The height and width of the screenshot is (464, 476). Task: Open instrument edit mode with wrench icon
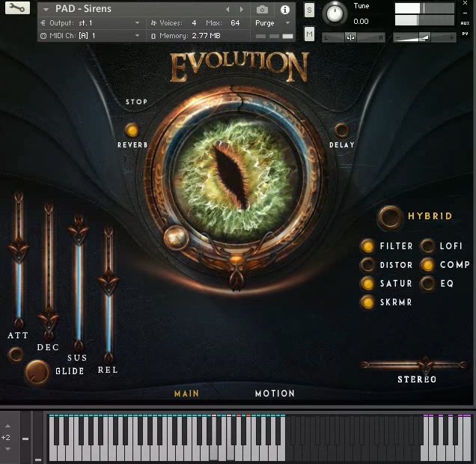(17, 7)
